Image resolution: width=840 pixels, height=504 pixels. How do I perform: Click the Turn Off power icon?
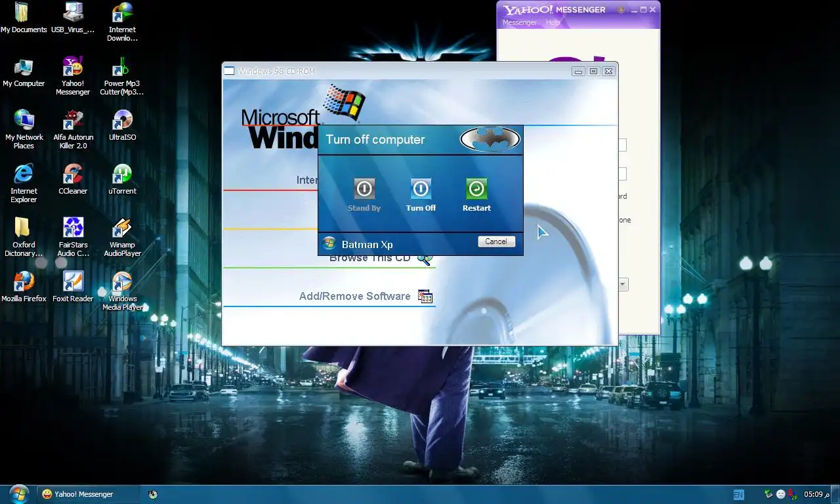point(421,189)
